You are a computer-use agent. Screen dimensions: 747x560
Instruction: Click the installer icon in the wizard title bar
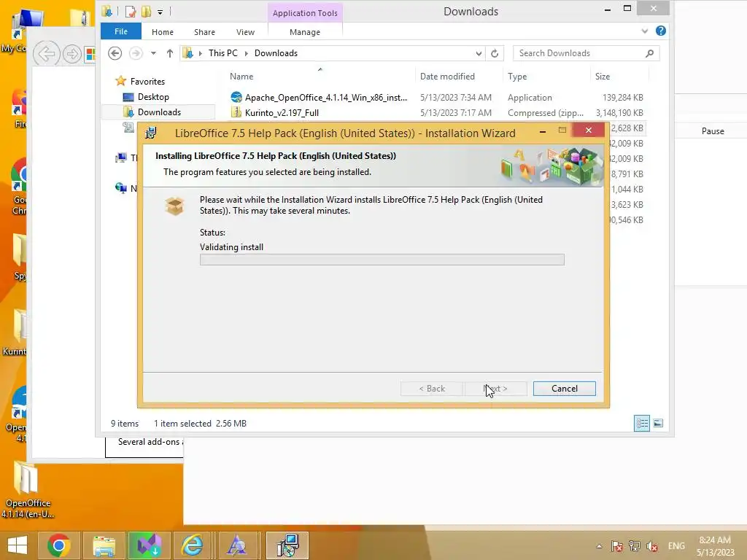tap(151, 133)
